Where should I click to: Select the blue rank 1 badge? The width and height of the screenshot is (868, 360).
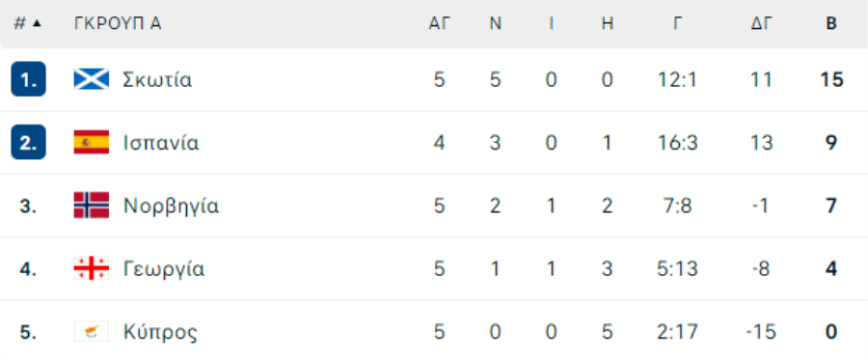click(28, 79)
